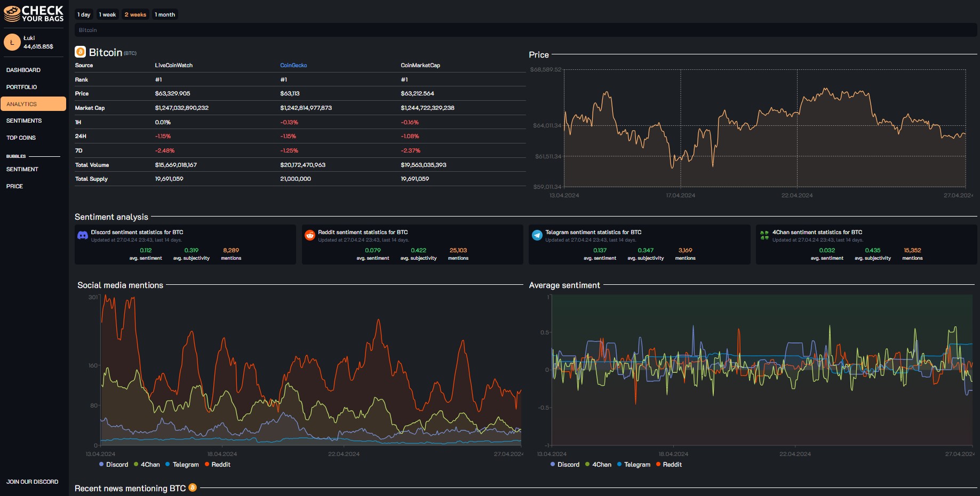Click the Telegram icon in sentiment statistics
Image resolution: width=980 pixels, height=496 pixels.
(x=537, y=235)
